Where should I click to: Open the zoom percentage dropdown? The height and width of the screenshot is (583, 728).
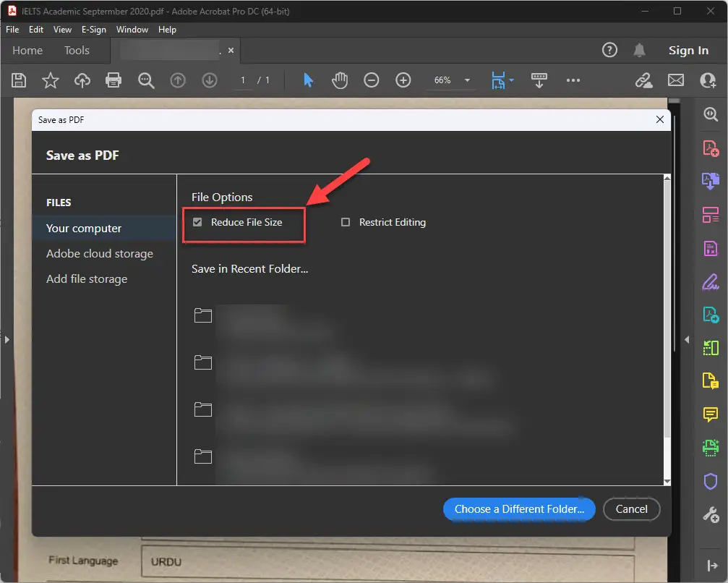[x=466, y=80]
